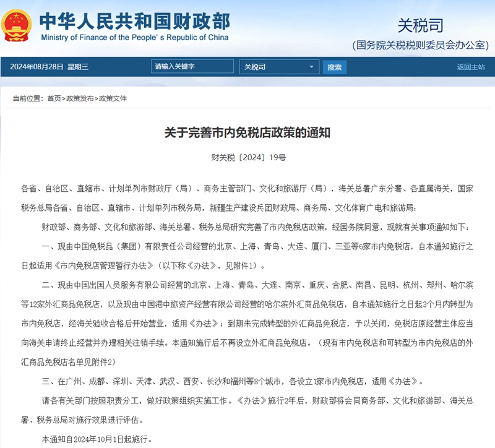The width and height of the screenshot is (495, 448).
Task: Click the line starting 请各有关部门按照职责分工
Action: click(257, 400)
